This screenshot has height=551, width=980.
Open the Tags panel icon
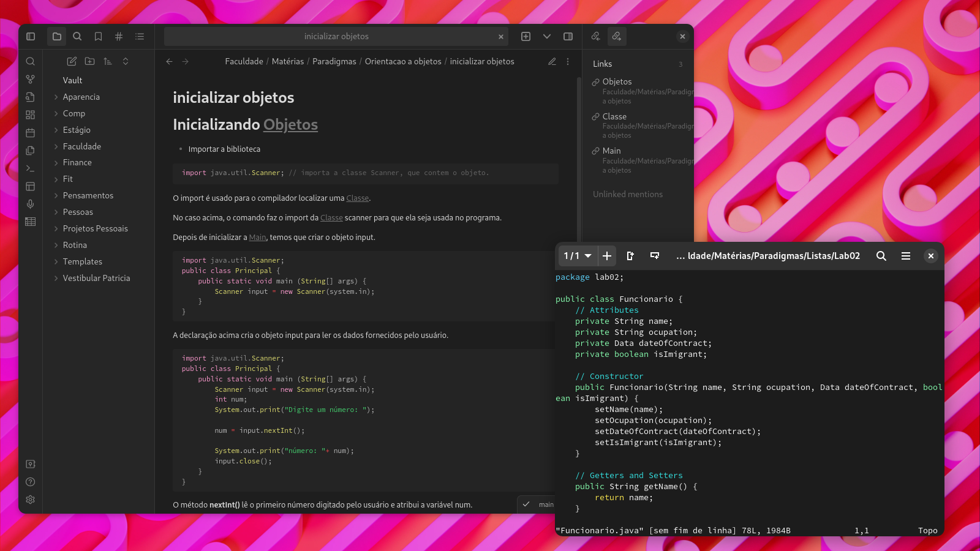(x=119, y=37)
